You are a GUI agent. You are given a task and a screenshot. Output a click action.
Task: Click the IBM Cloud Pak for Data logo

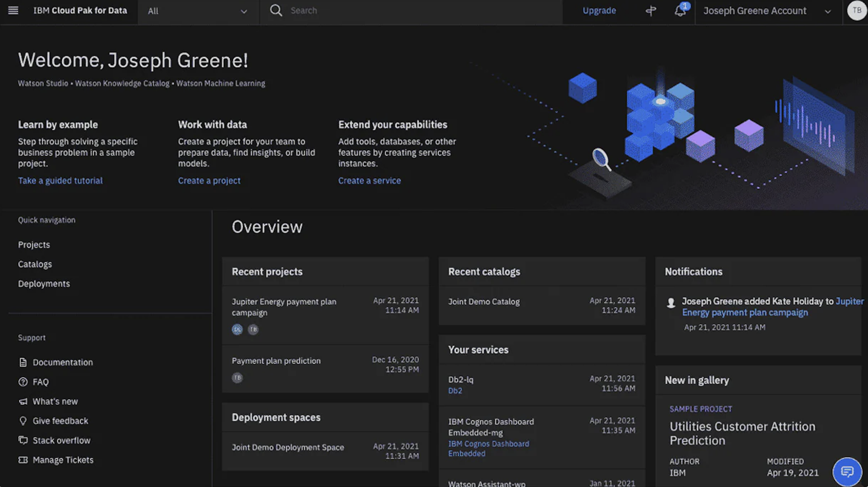(x=80, y=10)
